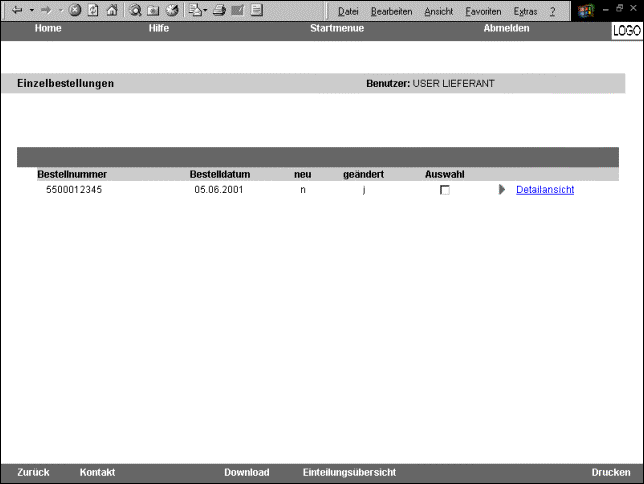Viewport: 644px width, 484px height.
Task: Click the Stop loading icon
Action: (75, 10)
